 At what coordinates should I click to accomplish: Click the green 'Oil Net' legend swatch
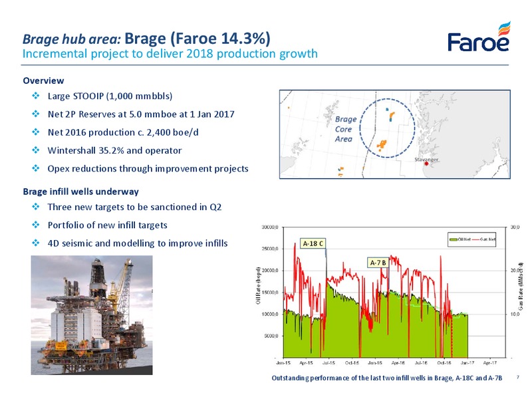coord(454,239)
